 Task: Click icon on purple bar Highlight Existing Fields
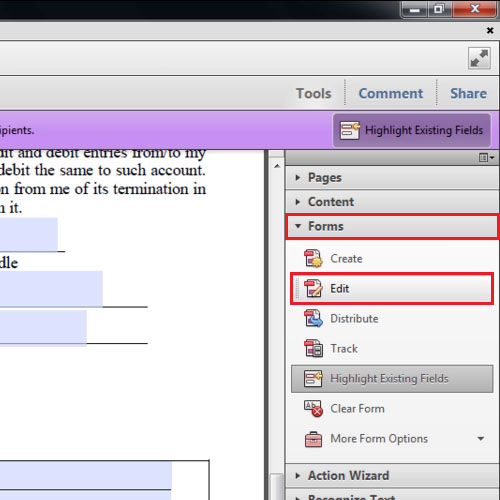350,130
